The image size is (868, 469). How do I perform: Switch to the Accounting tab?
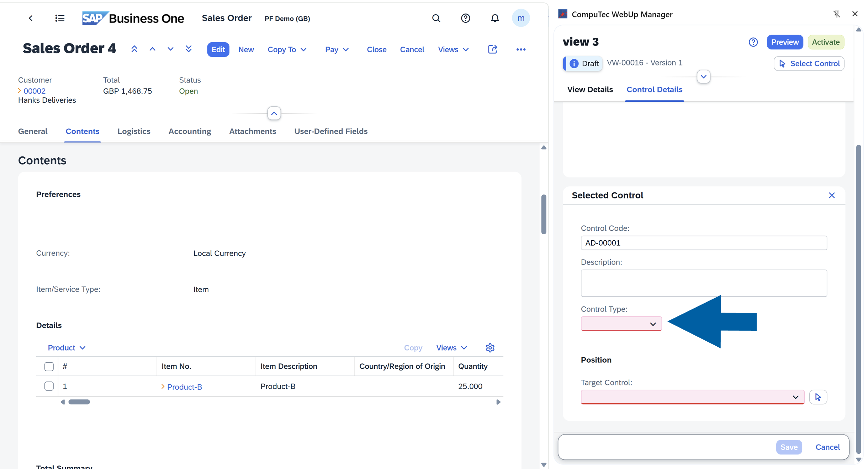190,131
